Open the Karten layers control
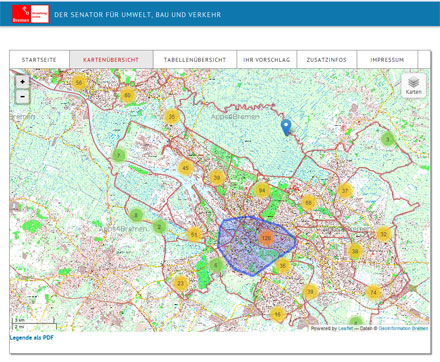This screenshot has width=440, height=362. pyautogui.click(x=413, y=86)
